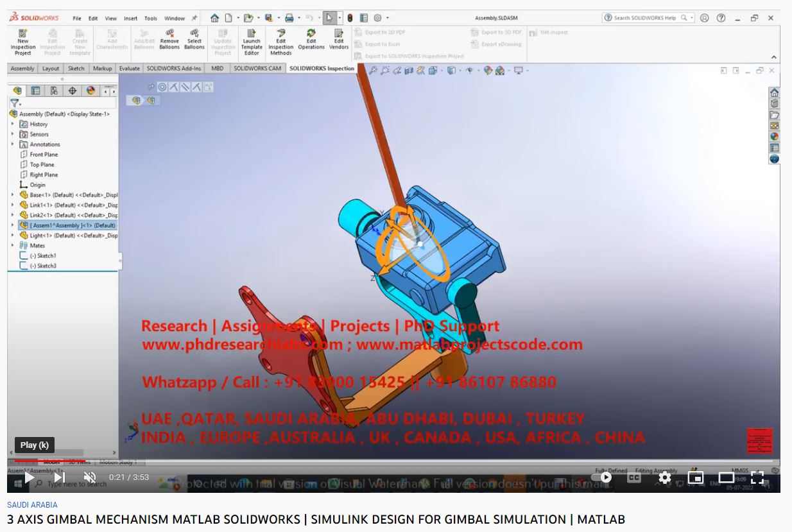
Task: Toggle closed captions CC button
Action: tap(634, 477)
